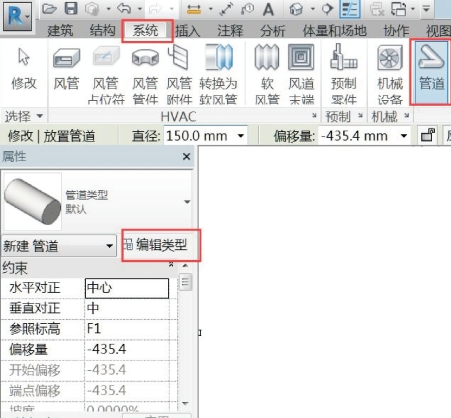Screen dimensions: 451x418
Task: Click the save icon in quick access toolbar
Action: pos(71,9)
